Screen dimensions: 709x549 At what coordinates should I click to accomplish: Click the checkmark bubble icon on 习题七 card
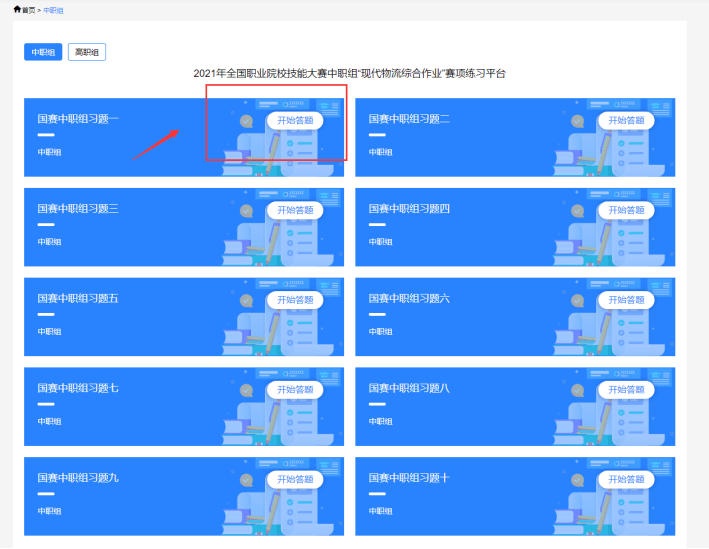(246, 390)
